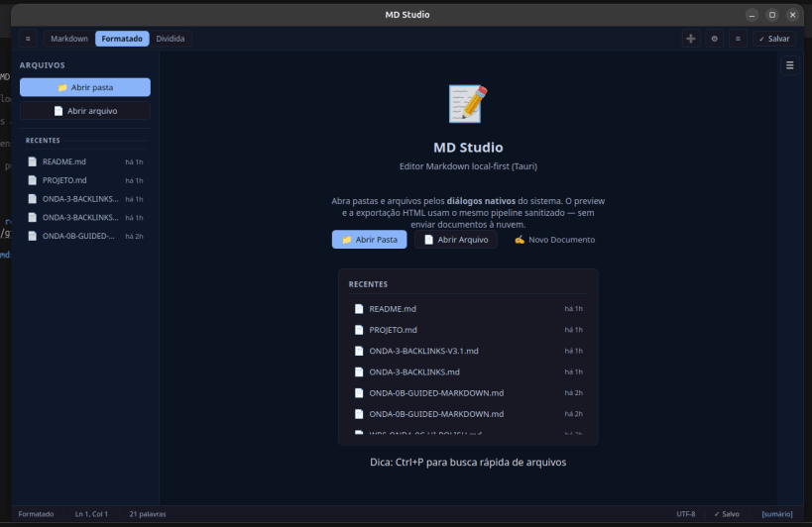Open the outline panel hamburger icon
This screenshot has height=527, width=812.
(x=790, y=65)
